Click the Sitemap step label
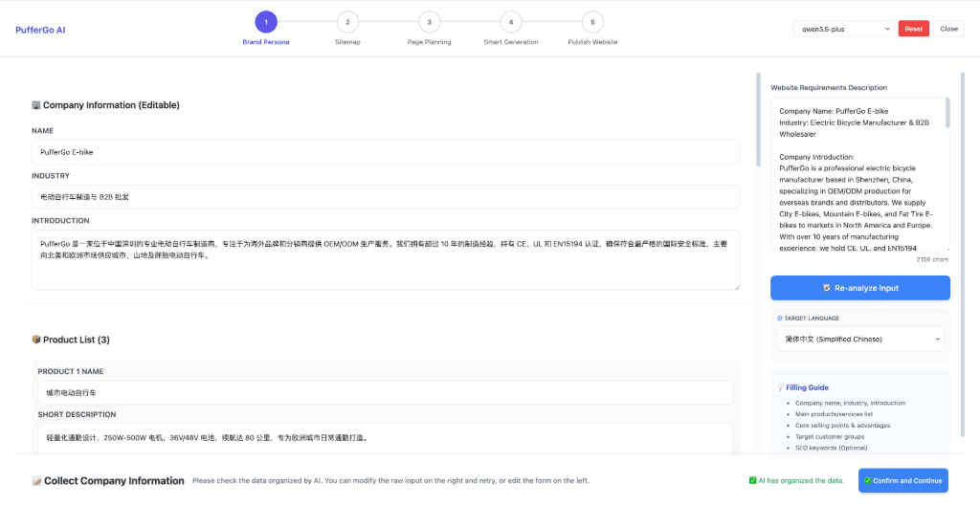Screen dimensions: 980x506 [347, 42]
